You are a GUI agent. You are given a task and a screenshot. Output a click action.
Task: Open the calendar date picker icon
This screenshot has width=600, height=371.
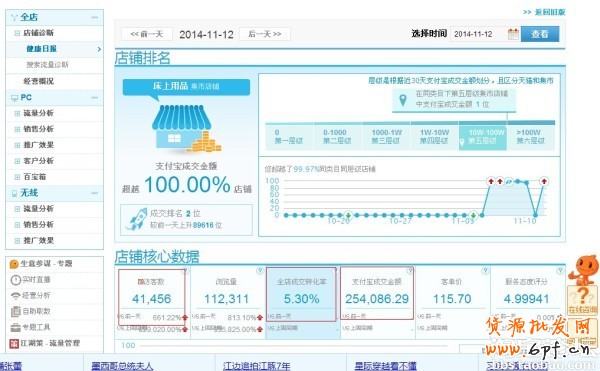[513, 34]
